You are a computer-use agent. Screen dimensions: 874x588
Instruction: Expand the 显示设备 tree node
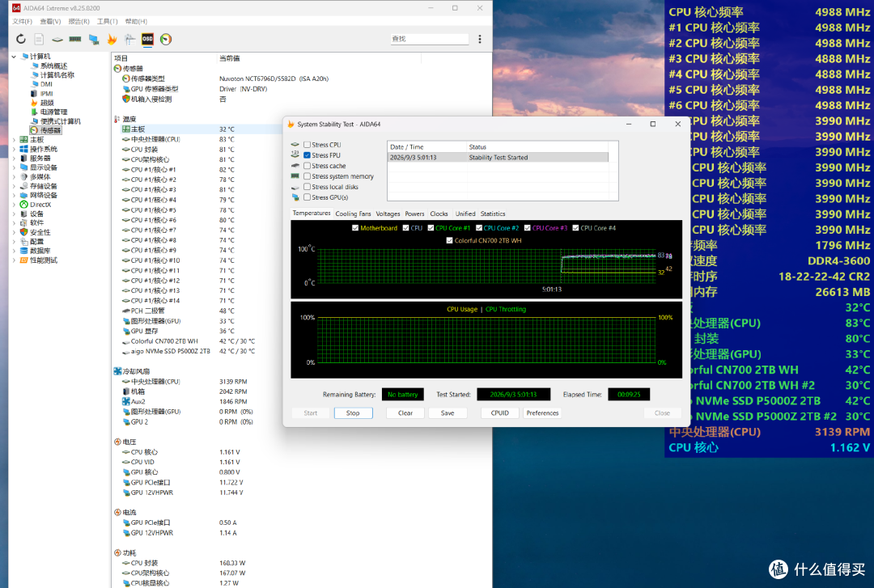[x=14, y=167]
